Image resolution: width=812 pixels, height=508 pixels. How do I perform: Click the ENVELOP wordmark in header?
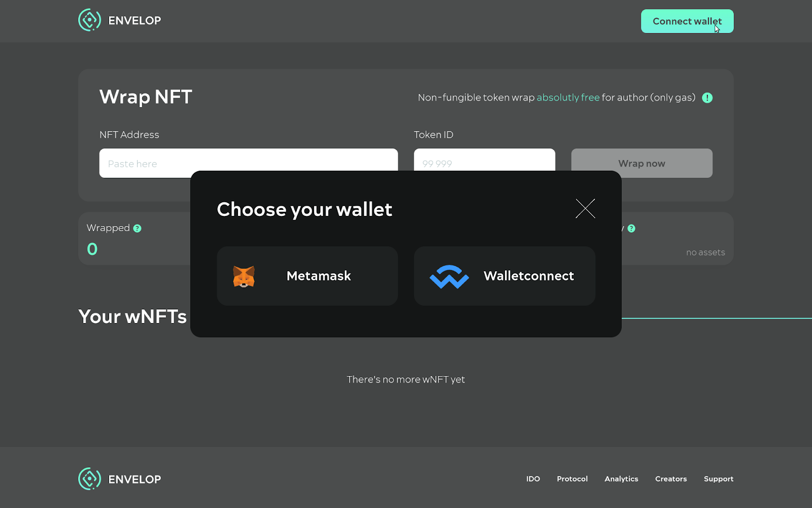pos(134,21)
